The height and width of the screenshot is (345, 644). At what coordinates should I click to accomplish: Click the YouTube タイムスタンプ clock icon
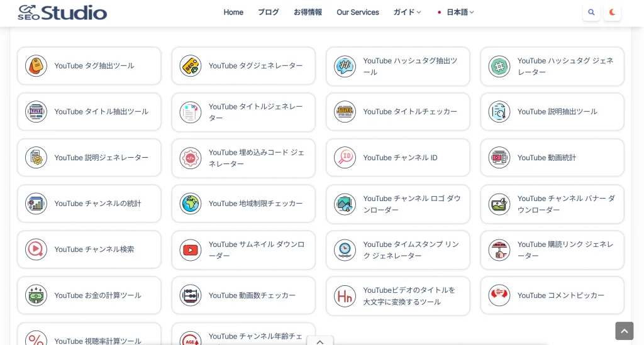click(x=345, y=250)
